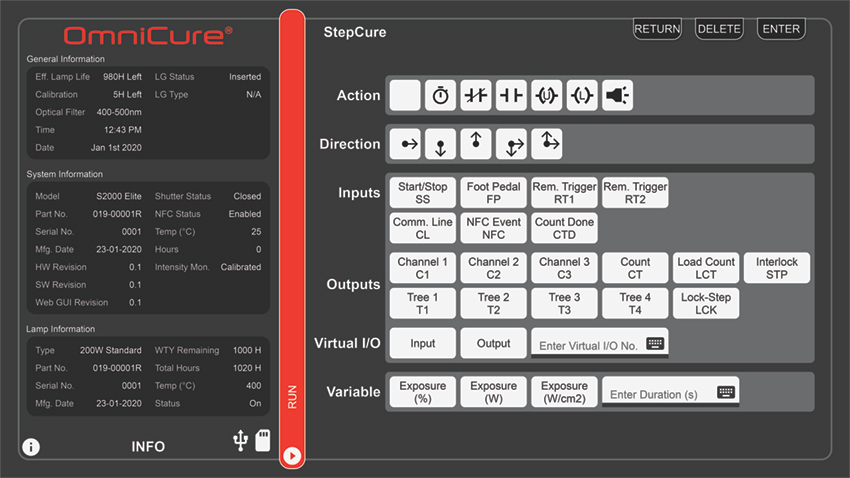Choose the unlatch (U) coil action
This screenshot has height=478, width=850.
pos(546,96)
